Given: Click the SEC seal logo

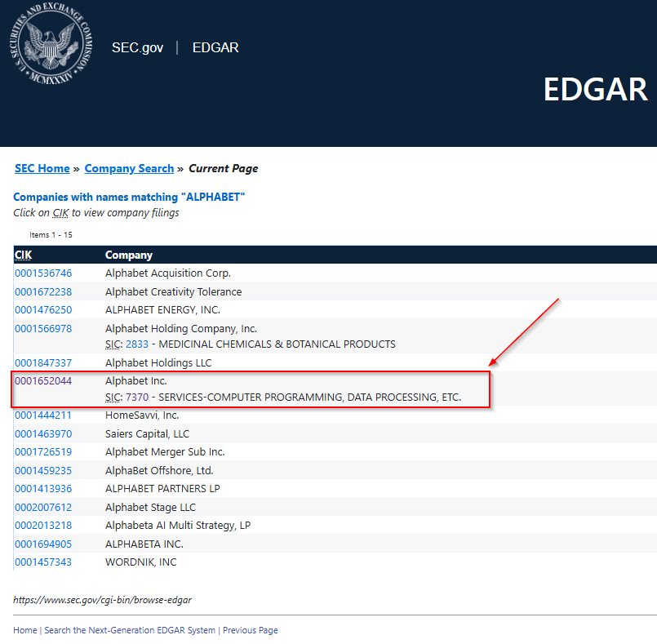Looking at the screenshot, I should click(52, 48).
